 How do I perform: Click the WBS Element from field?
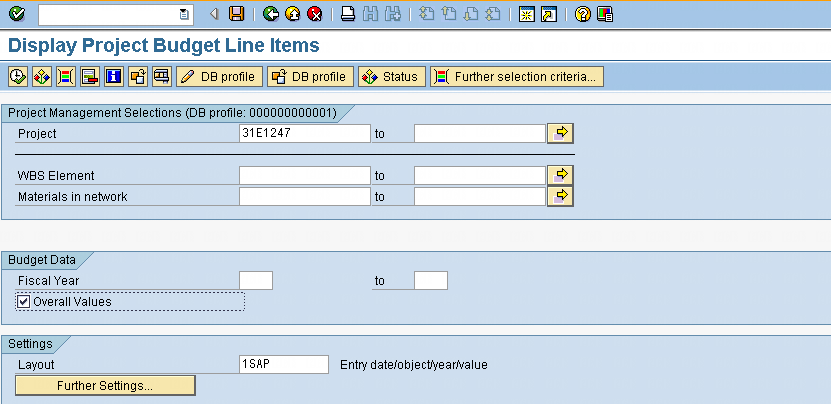tap(305, 175)
